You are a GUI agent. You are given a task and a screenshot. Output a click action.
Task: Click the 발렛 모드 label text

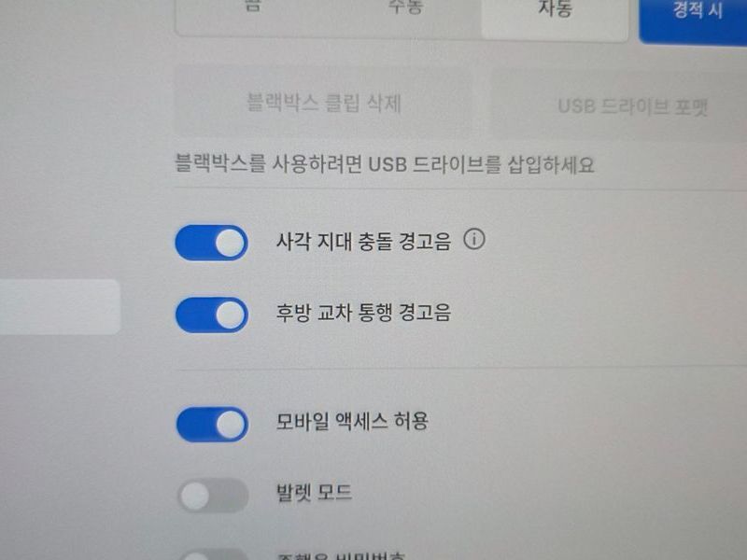tap(315, 493)
